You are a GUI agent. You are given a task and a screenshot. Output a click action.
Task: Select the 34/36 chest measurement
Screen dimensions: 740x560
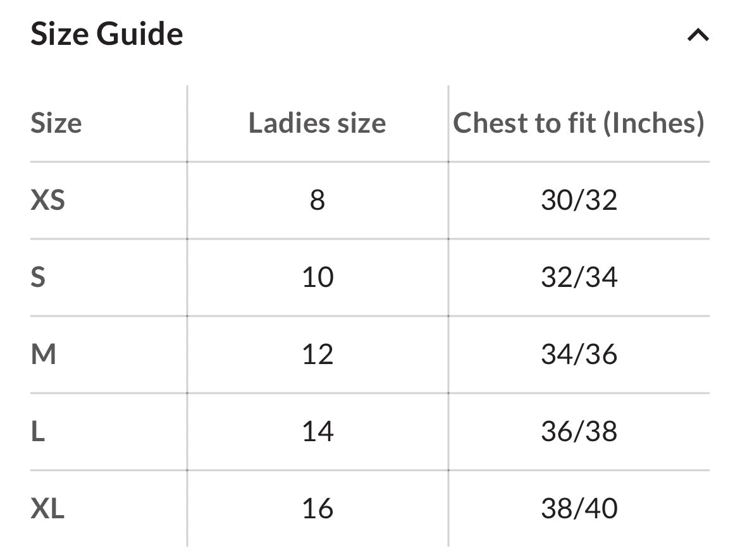click(x=579, y=355)
